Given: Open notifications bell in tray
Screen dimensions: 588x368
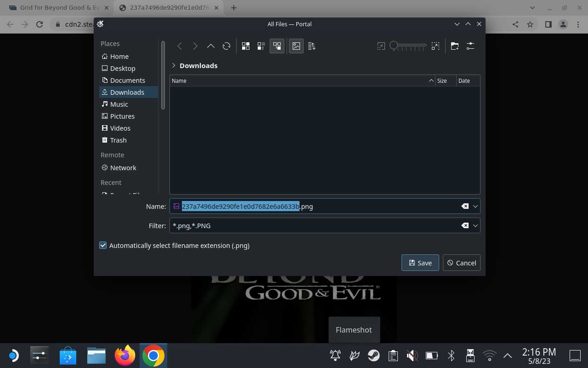Looking at the screenshot, I should pyautogui.click(x=335, y=356).
